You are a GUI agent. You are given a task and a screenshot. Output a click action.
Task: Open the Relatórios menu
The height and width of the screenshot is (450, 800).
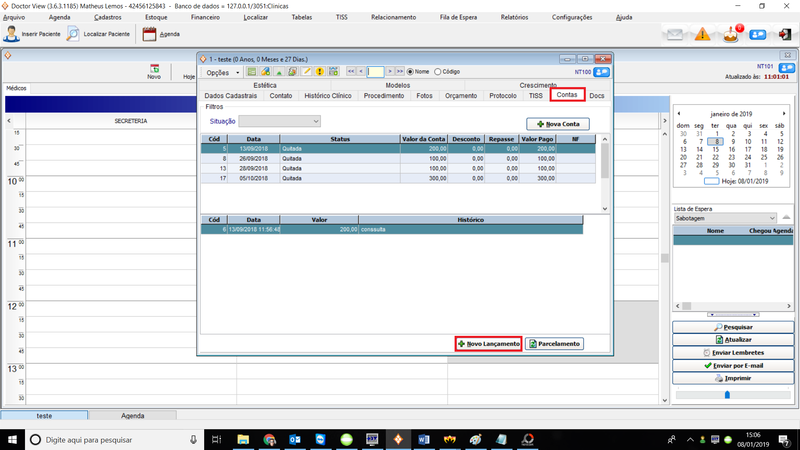pyautogui.click(x=513, y=18)
